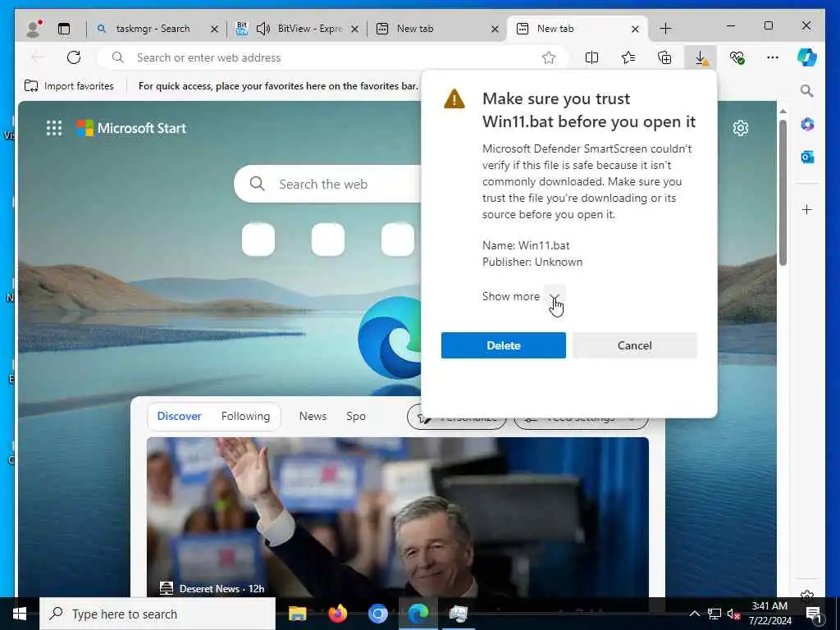Open the Copilot icon

click(807, 57)
